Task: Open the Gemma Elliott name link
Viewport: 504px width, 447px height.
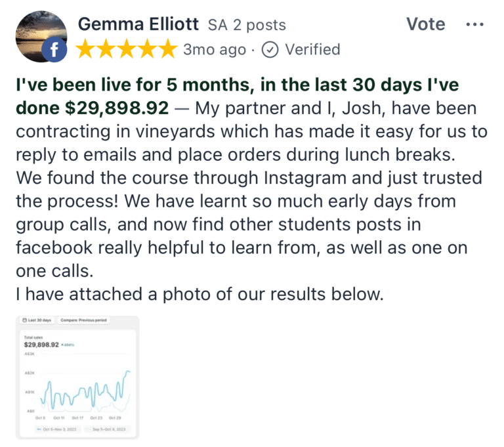Action: click(x=138, y=24)
